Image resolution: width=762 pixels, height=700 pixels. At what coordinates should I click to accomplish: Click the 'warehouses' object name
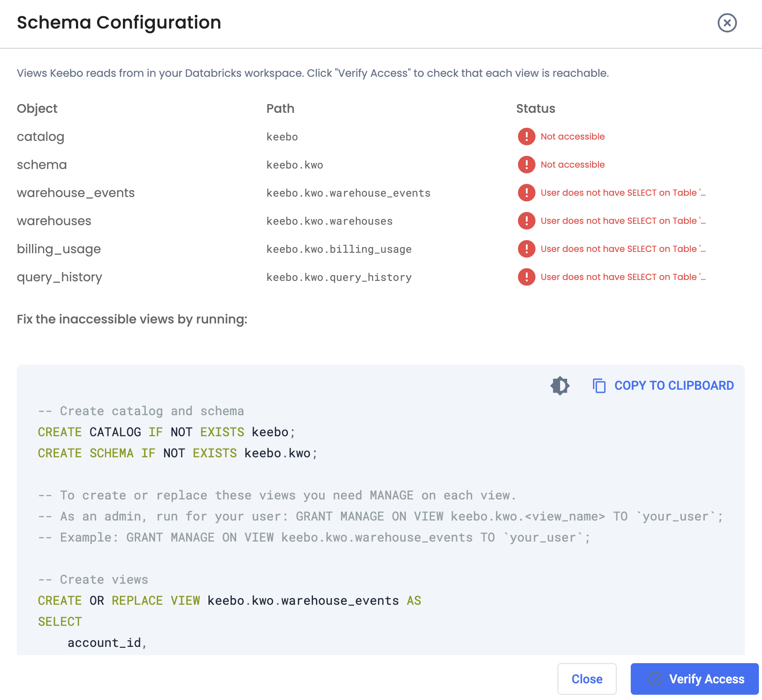point(54,221)
